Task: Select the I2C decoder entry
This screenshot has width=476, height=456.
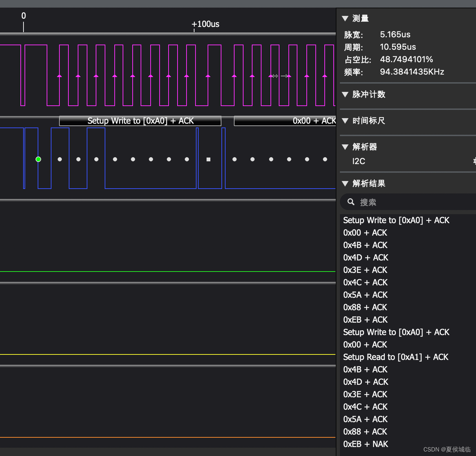Action: click(359, 161)
